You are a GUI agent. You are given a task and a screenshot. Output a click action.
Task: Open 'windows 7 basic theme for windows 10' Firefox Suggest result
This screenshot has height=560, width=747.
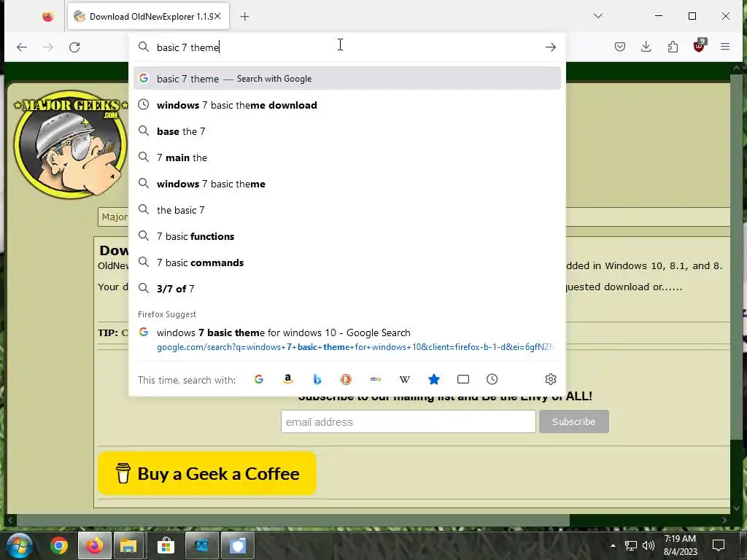point(347,340)
